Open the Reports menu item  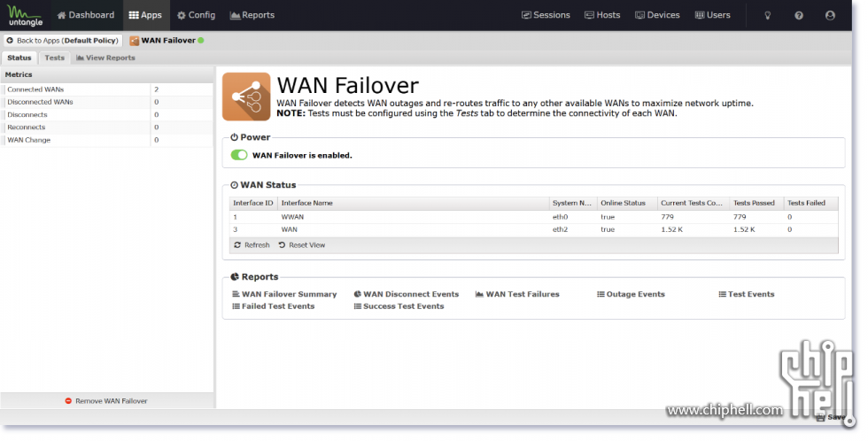(252, 15)
